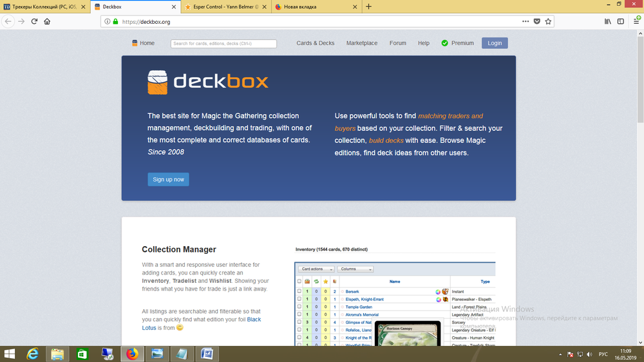Expand the Columns dropdown
This screenshot has height=362, width=644.
355,269
